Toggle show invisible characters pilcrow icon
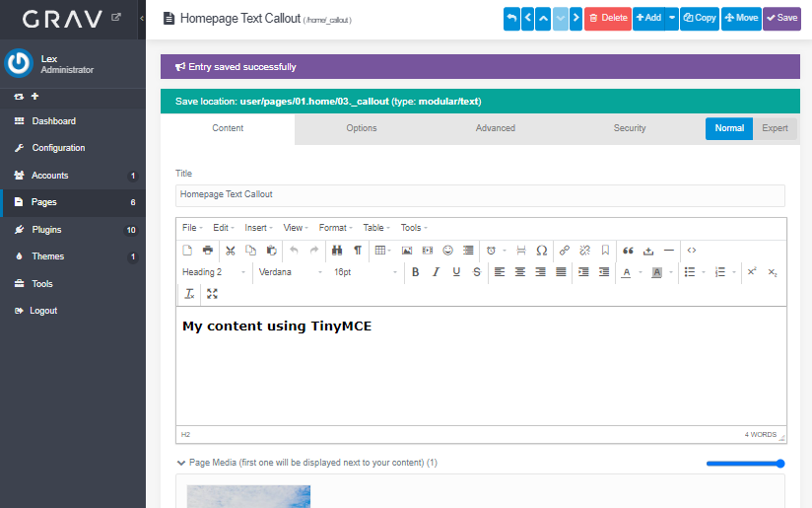The width and height of the screenshot is (812, 508). (x=358, y=251)
